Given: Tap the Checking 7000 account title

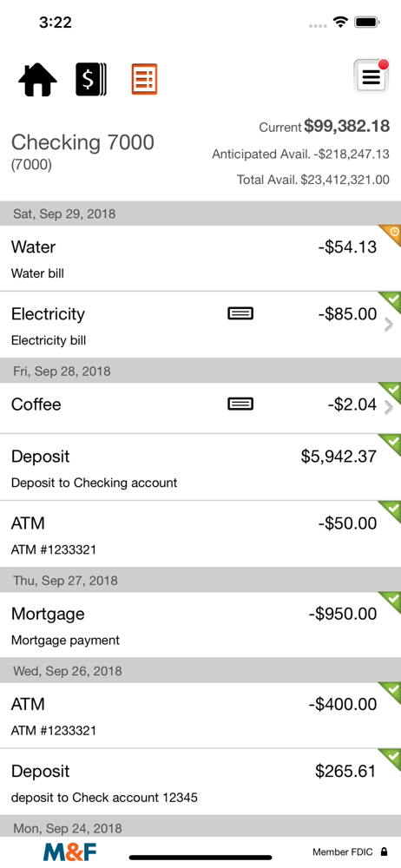Looking at the screenshot, I should (x=82, y=142).
